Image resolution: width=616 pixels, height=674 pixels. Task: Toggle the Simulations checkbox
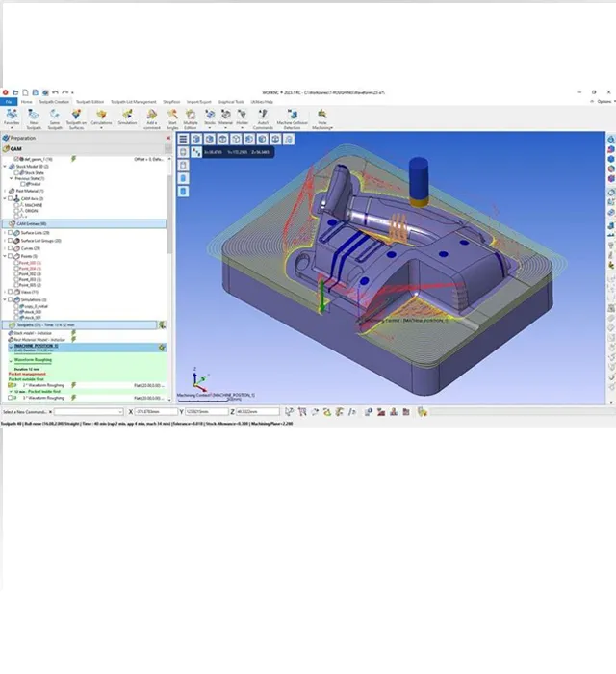click(x=11, y=299)
